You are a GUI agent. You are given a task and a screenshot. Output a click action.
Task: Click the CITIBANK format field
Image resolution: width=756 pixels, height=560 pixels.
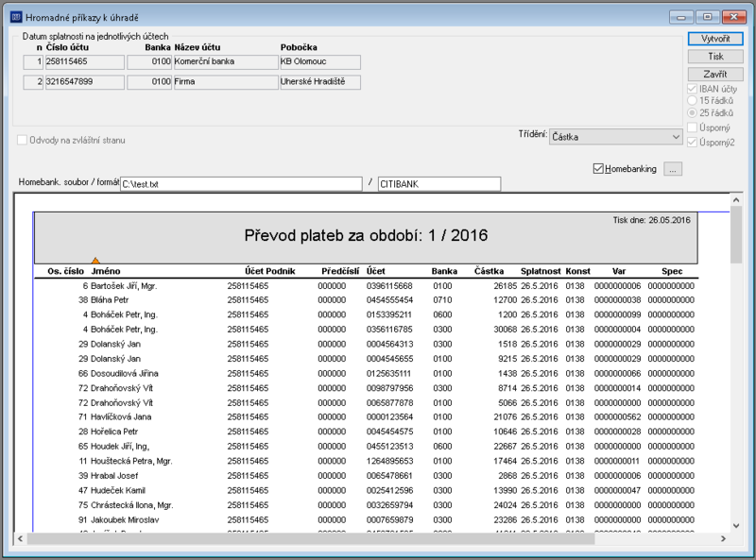439,184
